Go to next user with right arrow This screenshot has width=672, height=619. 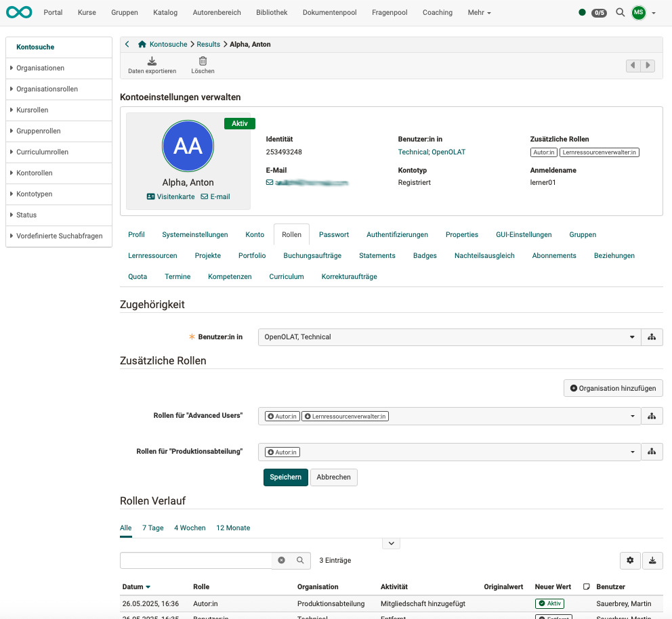pos(648,66)
